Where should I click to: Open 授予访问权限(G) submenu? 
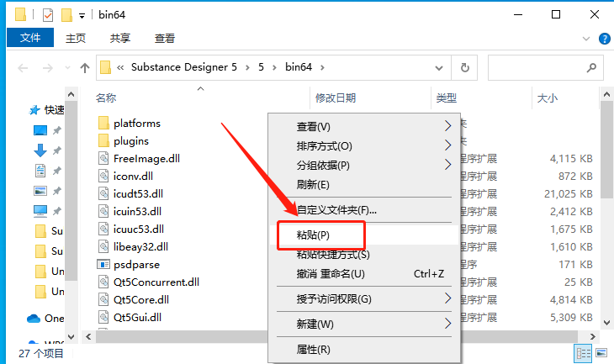coord(364,299)
